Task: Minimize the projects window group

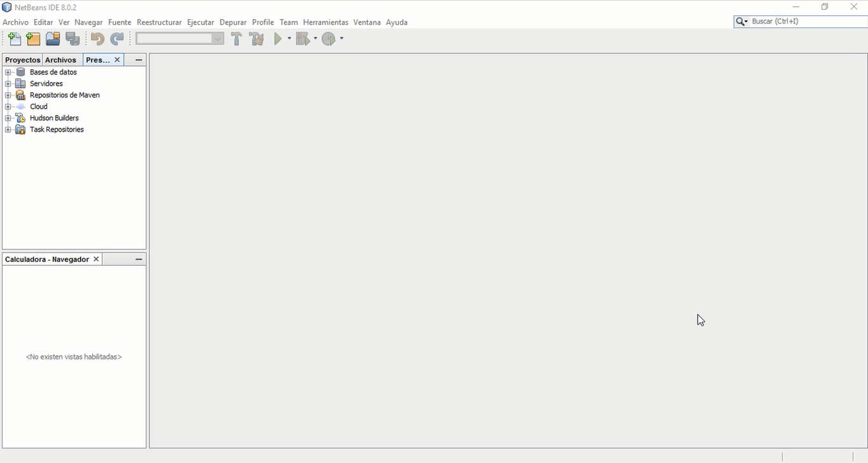Action: pos(139,60)
